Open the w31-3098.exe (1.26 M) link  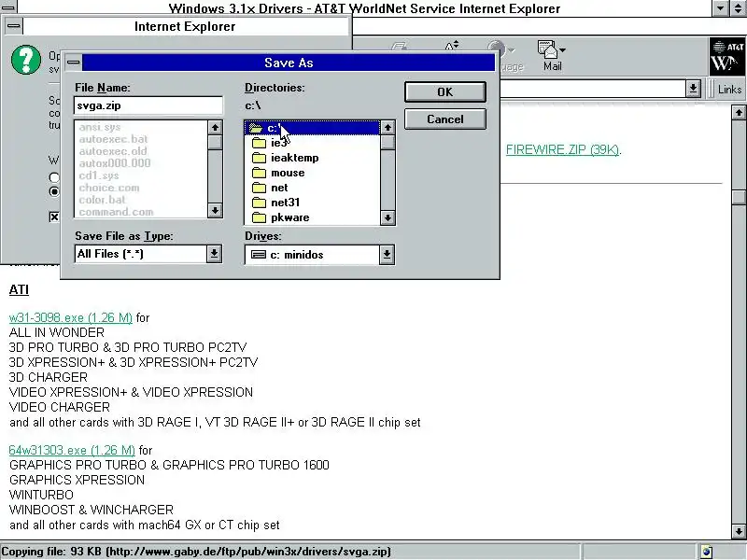point(71,317)
